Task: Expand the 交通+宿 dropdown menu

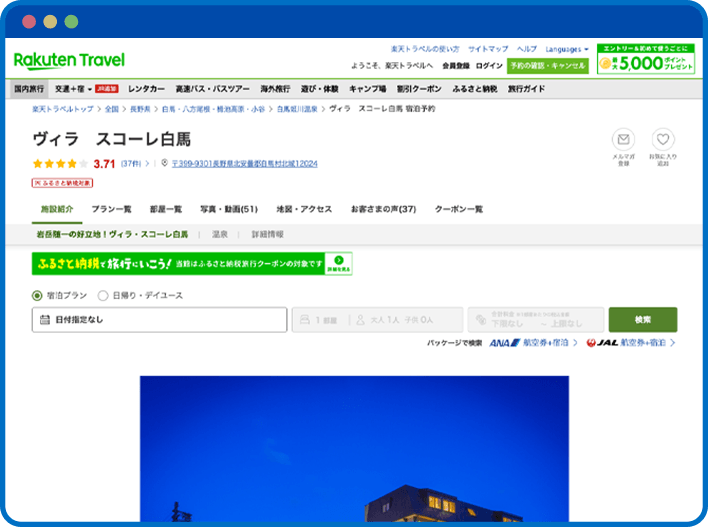Action: [73, 89]
